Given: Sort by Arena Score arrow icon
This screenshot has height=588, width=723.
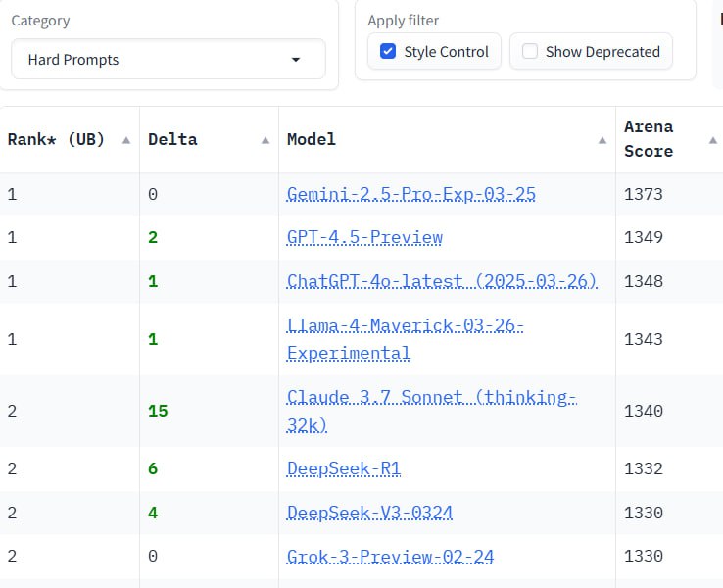Looking at the screenshot, I should pyautogui.click(x=713, y=140).
